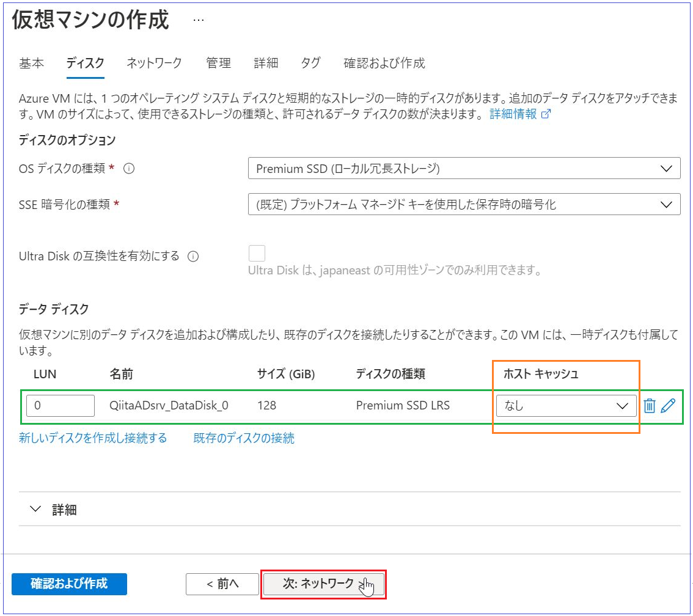Screen dimensions: 693x616
Task: Click the size value 128
Action: 267,405
